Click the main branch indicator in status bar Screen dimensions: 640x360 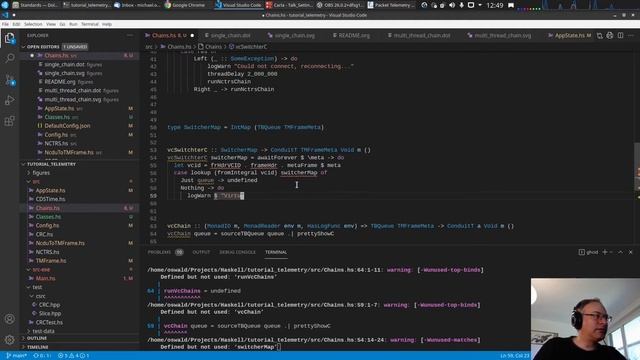coord(16,356)
